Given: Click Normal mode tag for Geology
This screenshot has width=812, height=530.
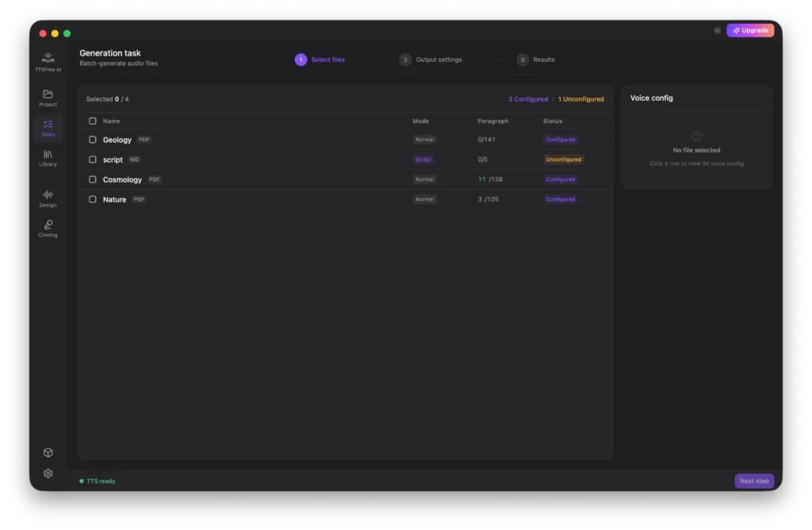Looking at the screenshot, I should click(424, 140).
